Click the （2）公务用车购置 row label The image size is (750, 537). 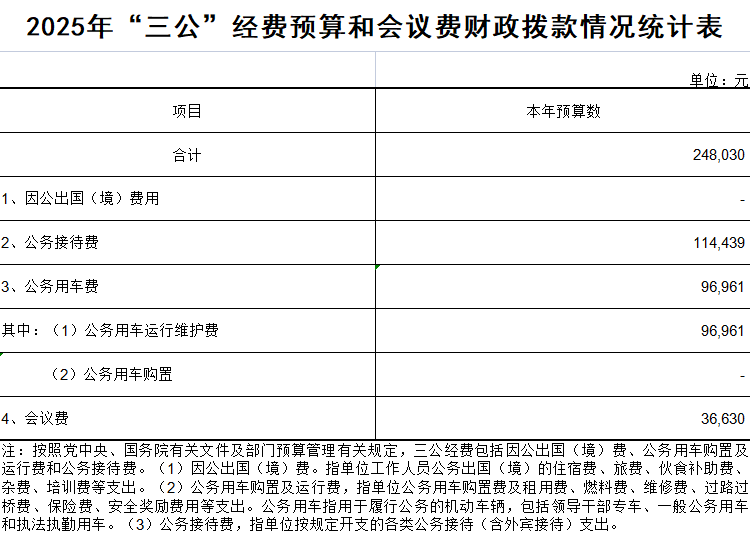pyautogui.click(x=111, y=374)
